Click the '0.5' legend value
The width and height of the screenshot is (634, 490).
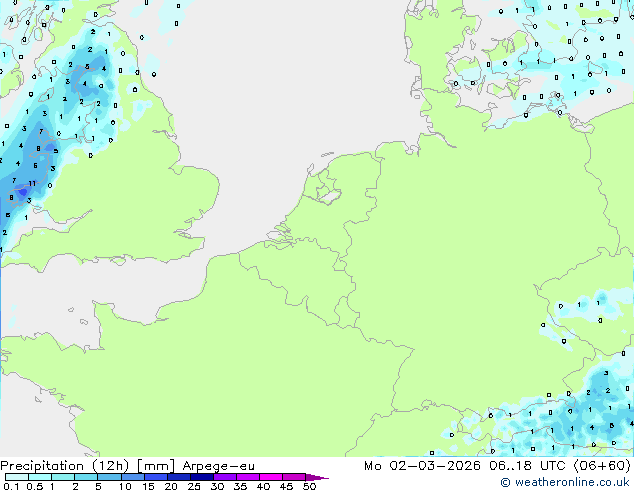(34, 486)
